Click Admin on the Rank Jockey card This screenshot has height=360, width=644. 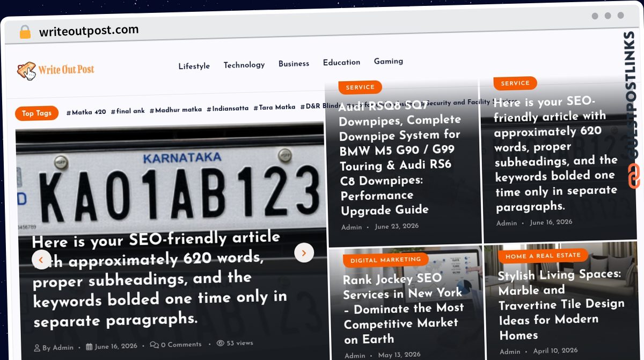pos(355,356)
